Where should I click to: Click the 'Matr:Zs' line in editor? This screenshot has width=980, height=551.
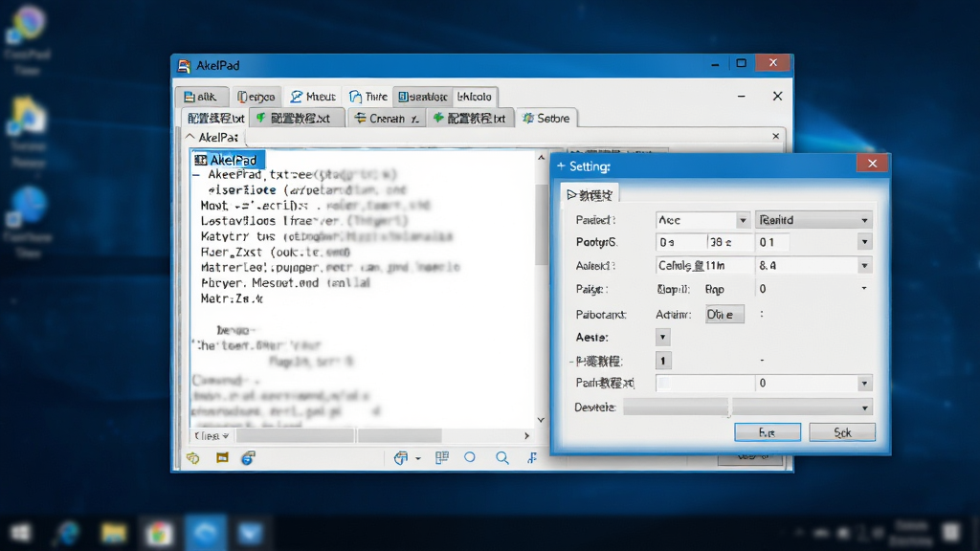(x=232, y=298)
